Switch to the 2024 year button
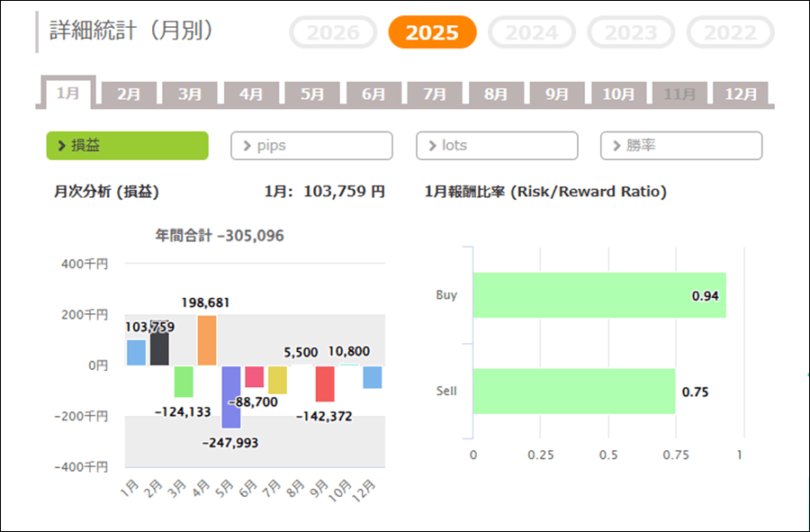 coord(531,33)
